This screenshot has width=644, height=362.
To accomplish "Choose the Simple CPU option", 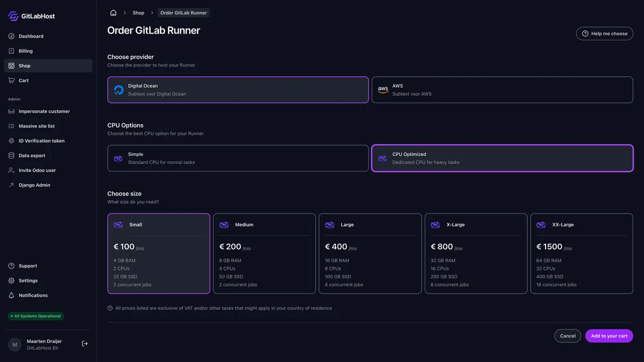I will 238,158.
